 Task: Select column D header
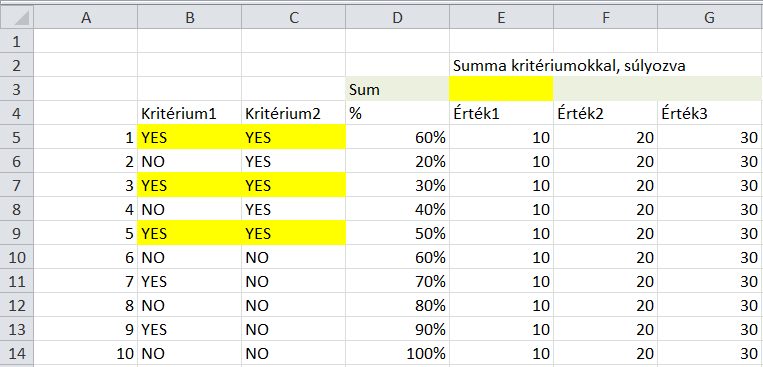(x=398, y=18)
